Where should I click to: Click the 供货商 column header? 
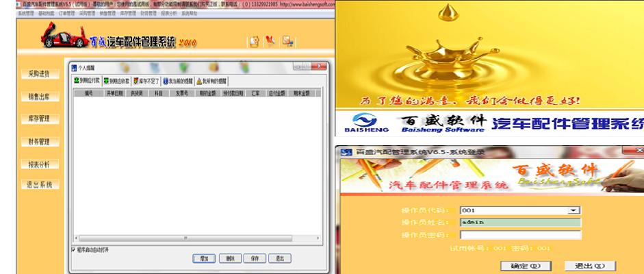(x=137, y=93)
